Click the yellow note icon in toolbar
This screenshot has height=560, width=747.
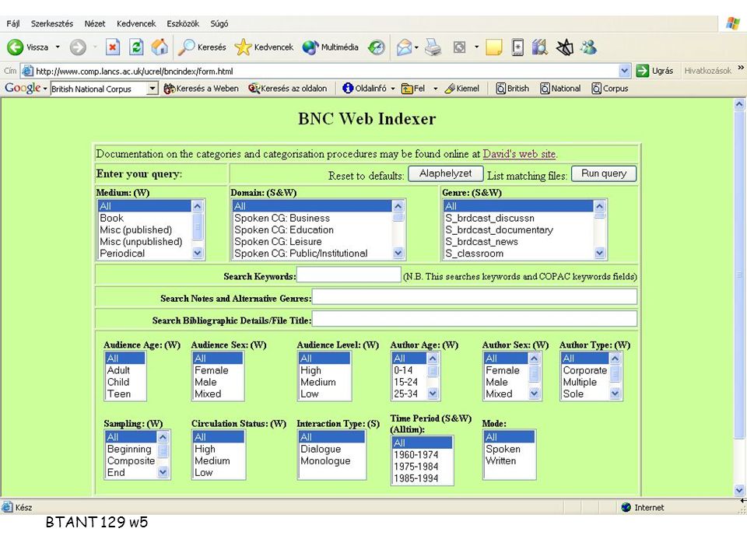point(493,47)
